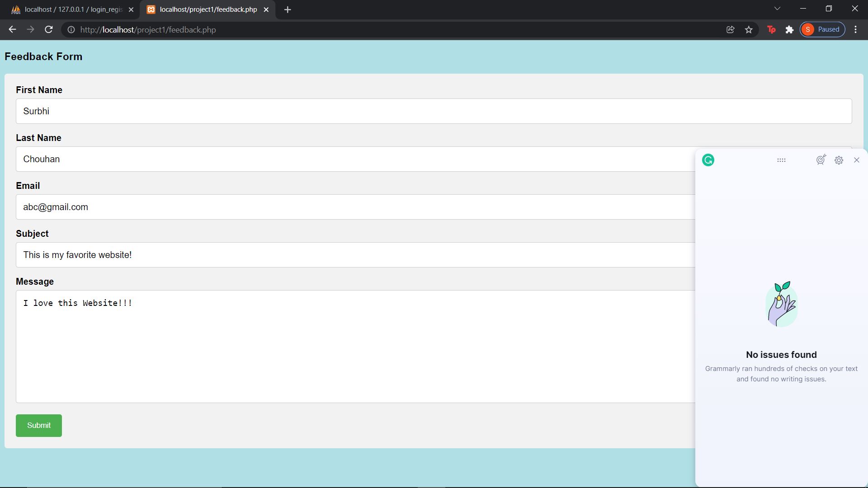Click the Grammarly logo icon
Viewport: 868px width, 488px height.
[x=708, y=160]
